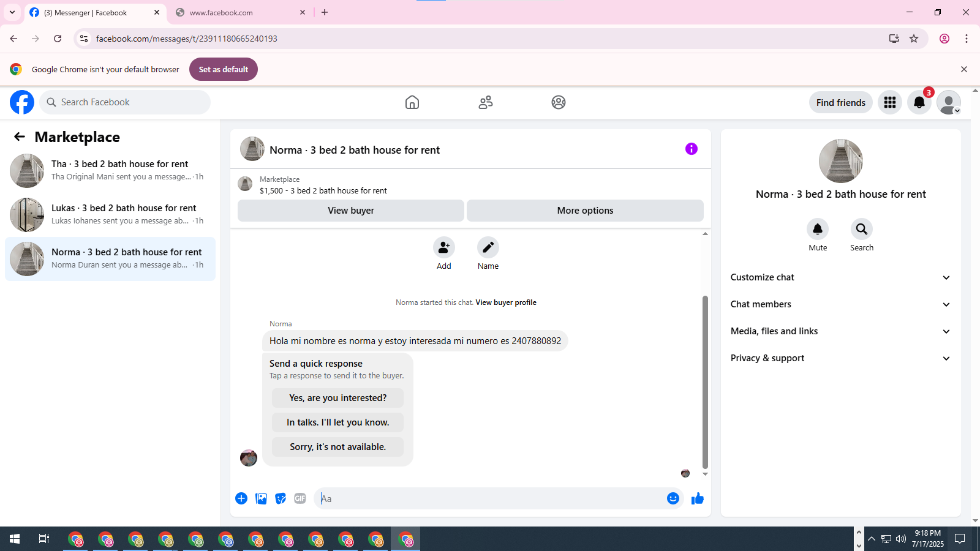The width and height of the screenshot is (980, 551).
Task: Click the Name edit pencil icon
Action: (488, 247)
